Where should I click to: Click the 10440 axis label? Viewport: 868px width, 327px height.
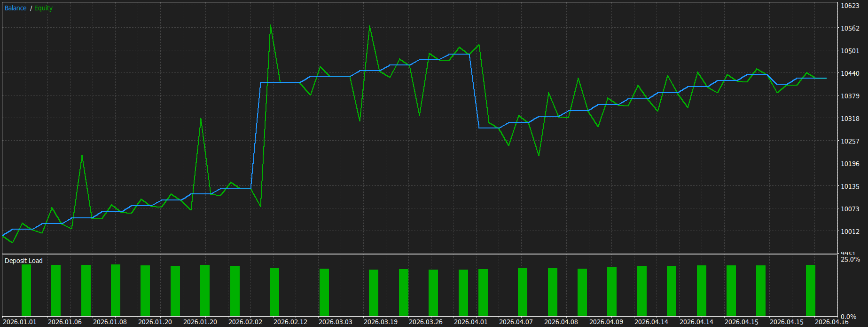pyautogui.click(x=850, y=73)
